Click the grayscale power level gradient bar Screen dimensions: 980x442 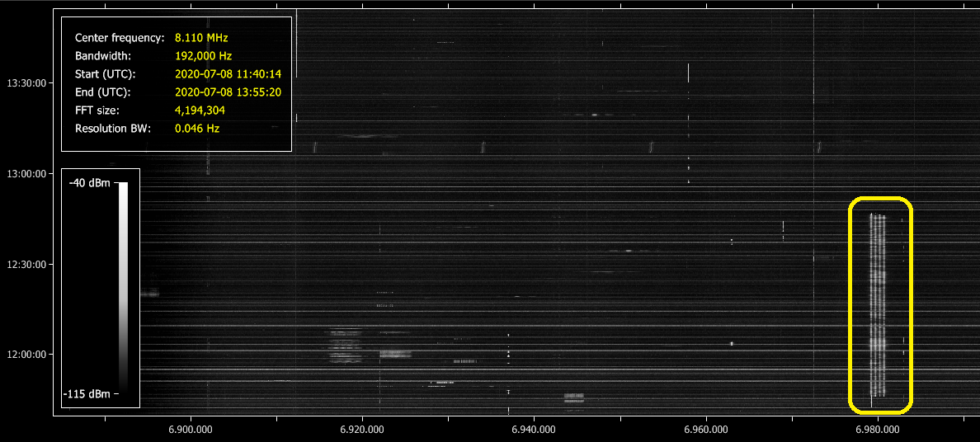click(123, 288)
